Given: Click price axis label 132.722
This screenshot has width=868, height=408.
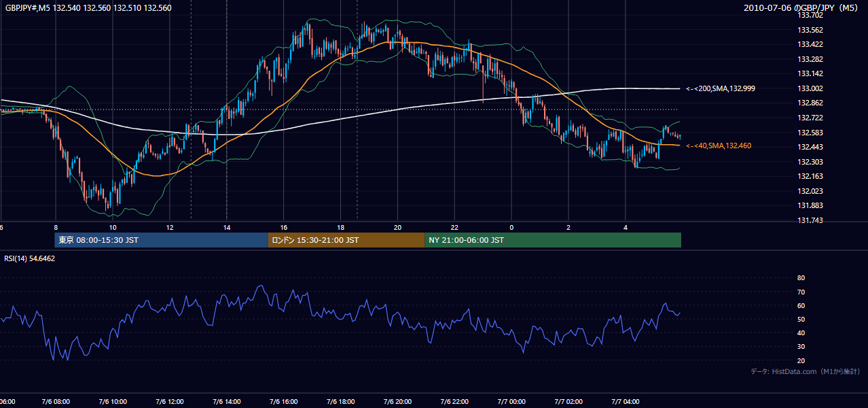Looking at the screenshot, I should pyautogui.click(x=811, y=118).
